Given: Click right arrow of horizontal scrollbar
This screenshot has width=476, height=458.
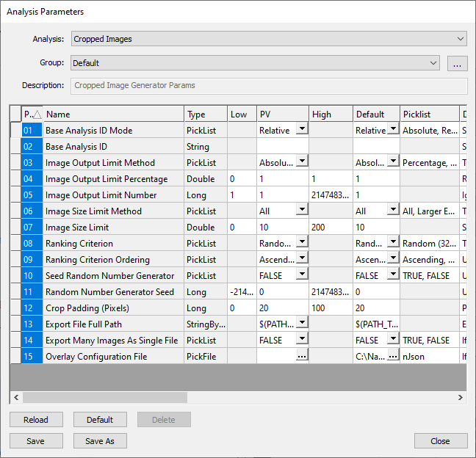Looking at the screenshot, I should coord(461,397).
